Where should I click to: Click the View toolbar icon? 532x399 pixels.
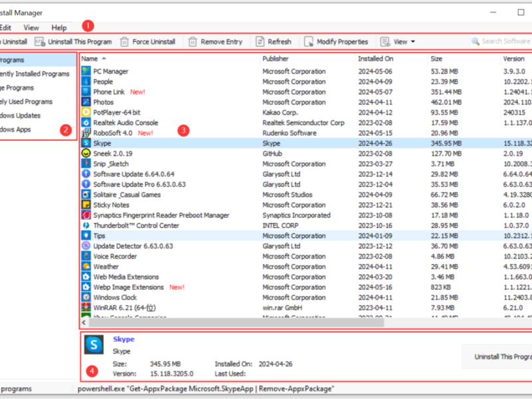(x=385, y=42)
